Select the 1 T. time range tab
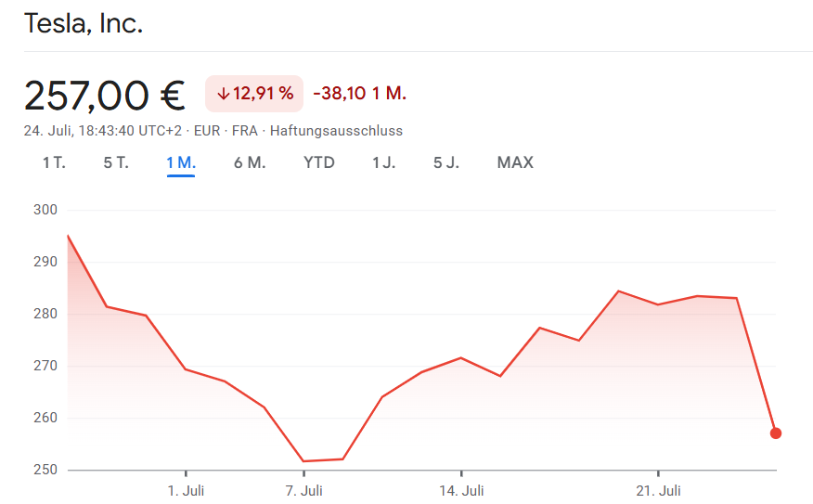Viewport: 813px width, 504px height. pyautogui.click(x=54, y=162)
